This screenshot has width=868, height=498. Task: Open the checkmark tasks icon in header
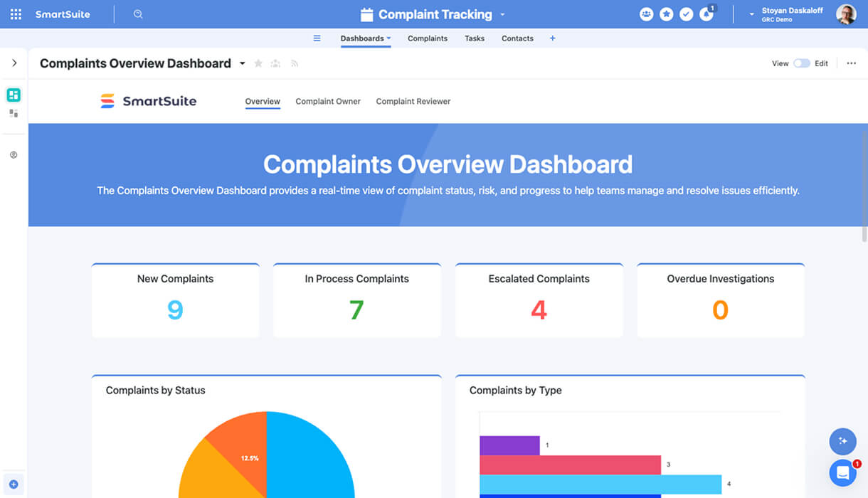click(x=686, y=14)
